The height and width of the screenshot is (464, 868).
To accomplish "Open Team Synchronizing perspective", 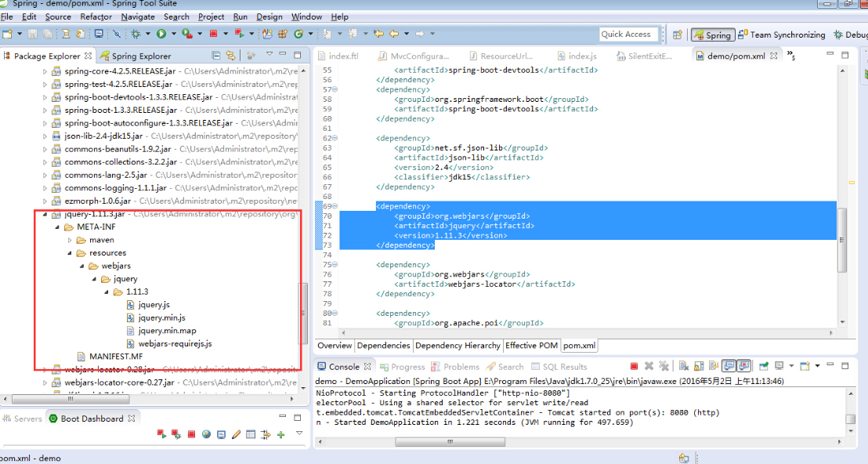I will tap(782, 35).
